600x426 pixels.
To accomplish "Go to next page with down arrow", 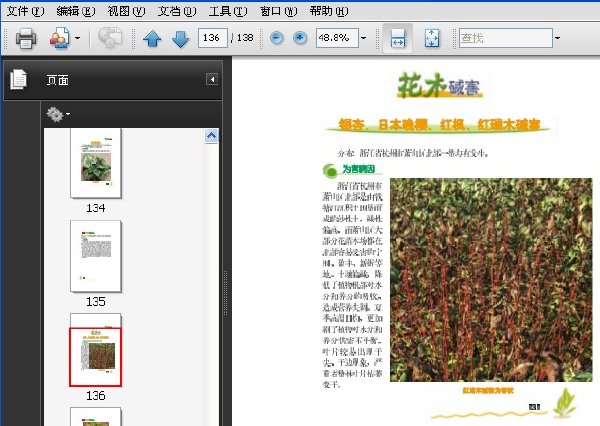I will 180,38.
